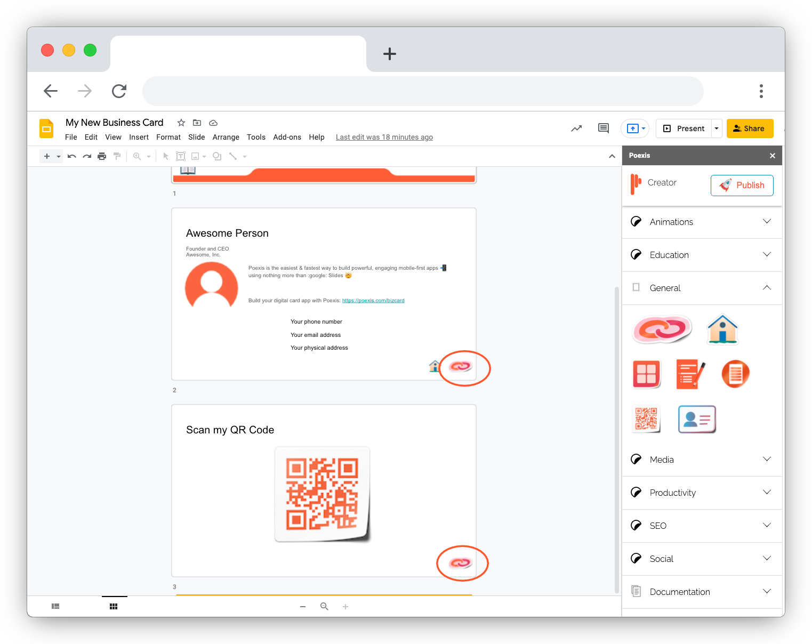Screen dimensions: 812x644
Task: Expand the SEO section
Action: 702,526
